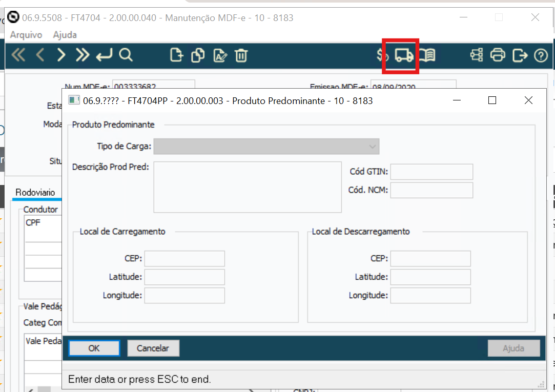Create a new record with add-document icon
Viewport: 555px width, 392px height.
pos(176,55)
